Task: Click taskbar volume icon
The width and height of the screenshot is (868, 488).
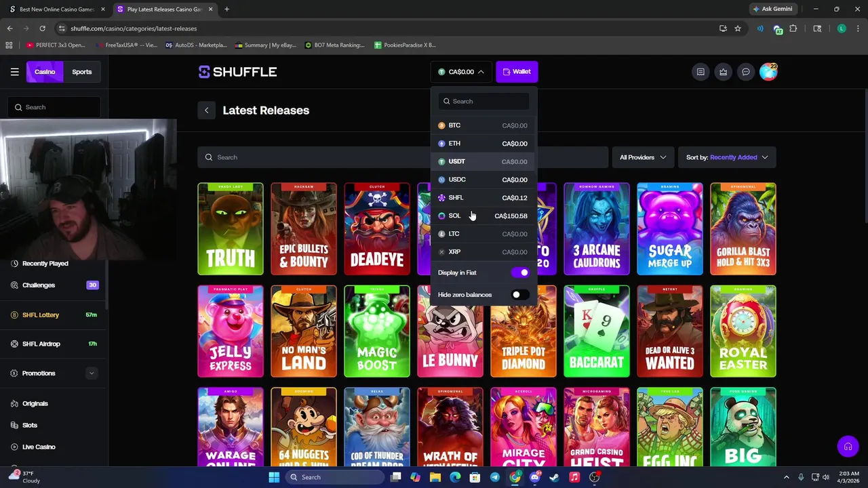Action: 827,477
